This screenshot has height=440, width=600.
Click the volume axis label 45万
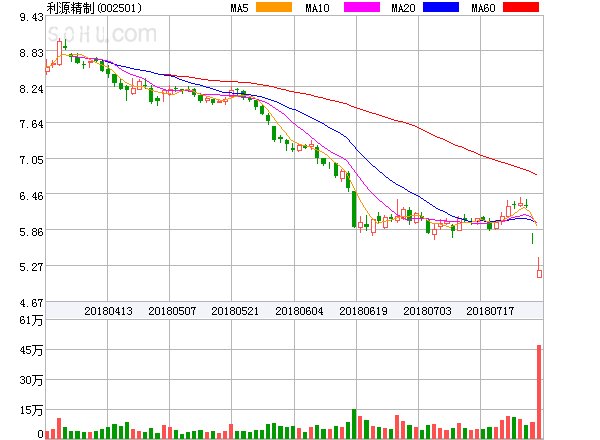pyautogui.click(x=31, y=350)
